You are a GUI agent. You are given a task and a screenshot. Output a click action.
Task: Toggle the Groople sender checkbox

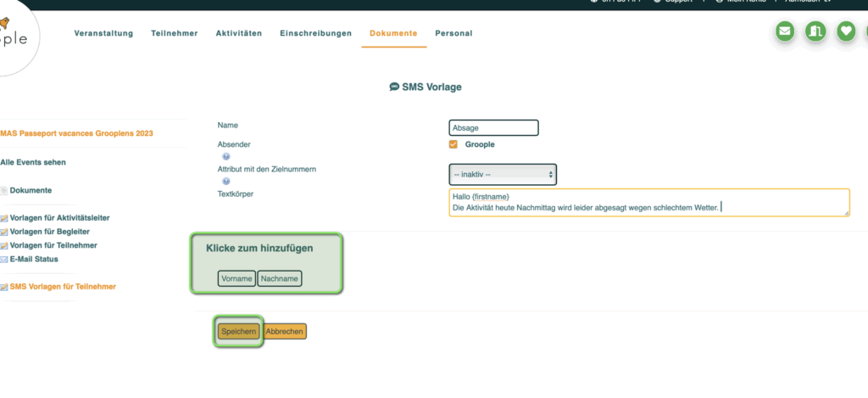453,144
